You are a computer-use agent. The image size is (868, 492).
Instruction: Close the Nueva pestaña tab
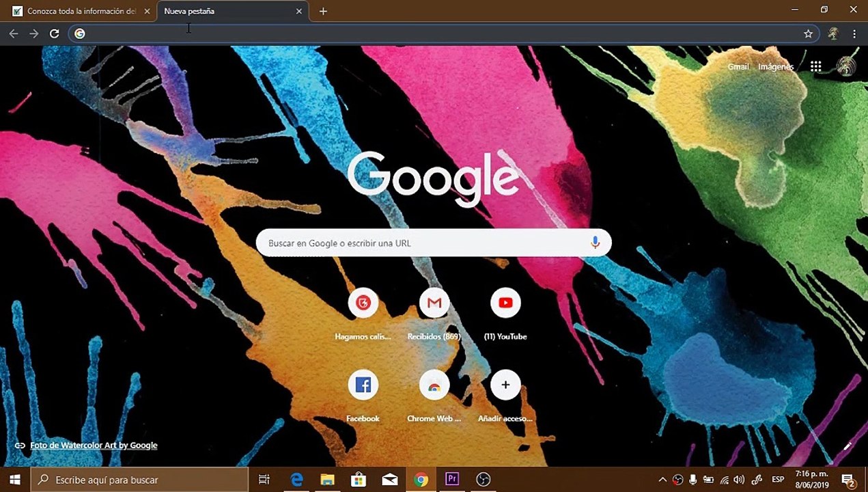pos(299,11)
